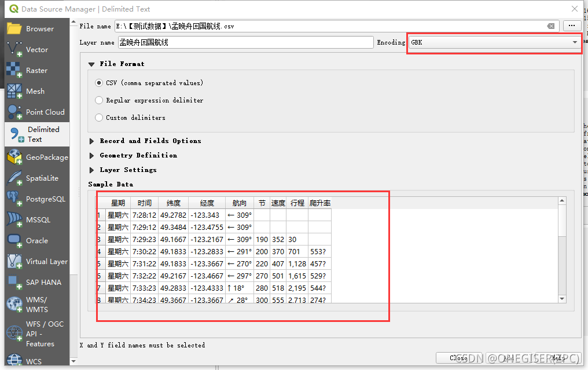Image resolution: width=588 pixels, height=370 pixels.
Task: Choose Regular expression delimiter option
Action: click(x=98, y=100)
